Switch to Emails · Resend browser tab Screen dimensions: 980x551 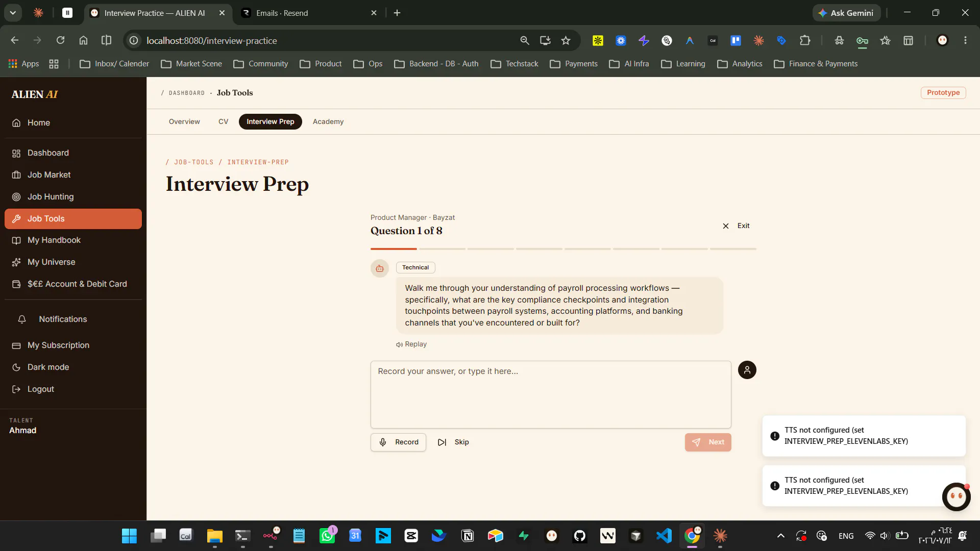point(308,13)
